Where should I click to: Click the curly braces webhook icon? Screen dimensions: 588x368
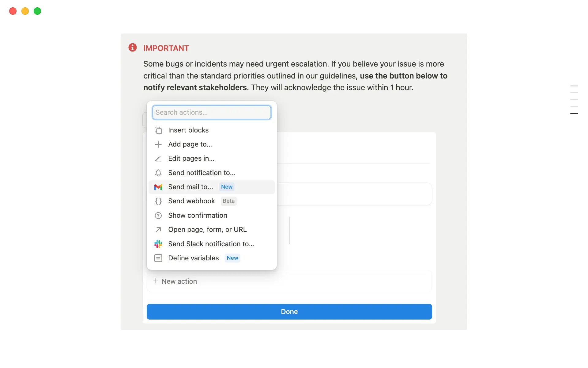(x=158, y=201)
